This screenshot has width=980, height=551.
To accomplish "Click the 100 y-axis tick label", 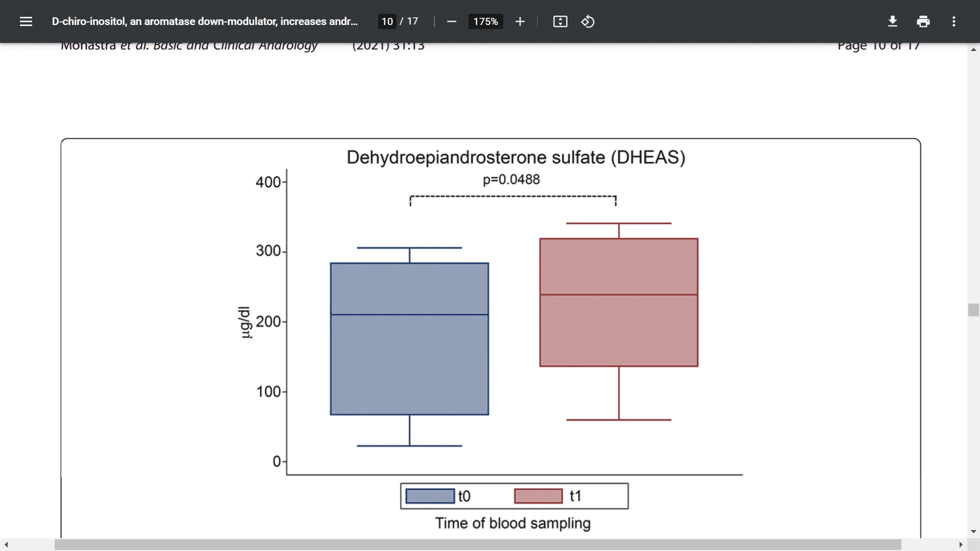I will click(x=268, y=392).
